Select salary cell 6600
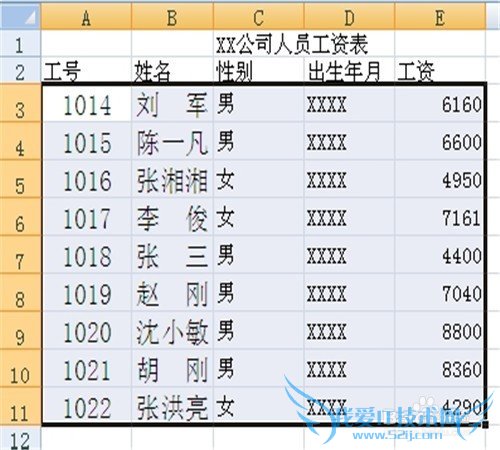The height and width of the screenshot is (450, 500). click(440, 141)
